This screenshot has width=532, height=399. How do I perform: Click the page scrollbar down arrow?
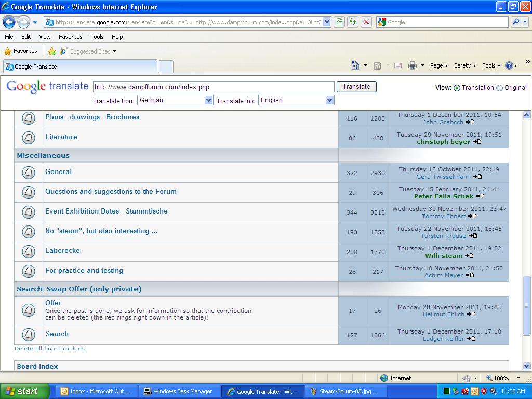527,366
